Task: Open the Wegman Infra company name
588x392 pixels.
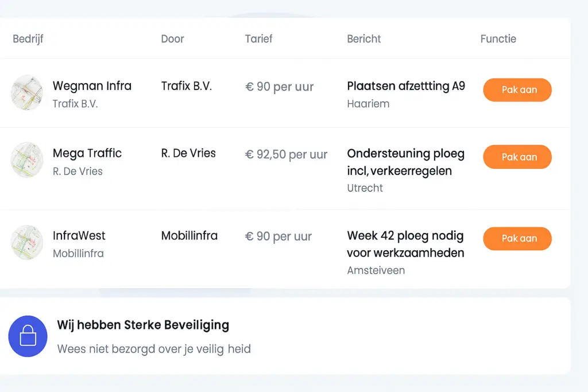Action: 92,86
